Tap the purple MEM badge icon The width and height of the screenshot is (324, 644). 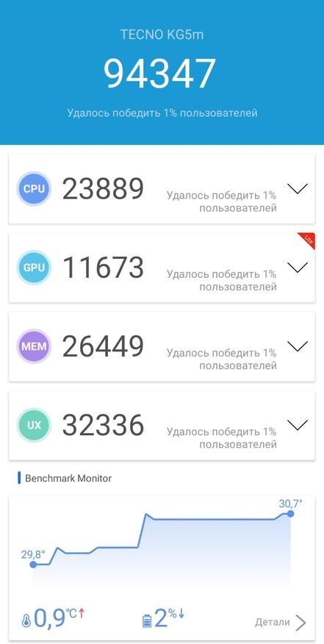(x=34, y=346)
